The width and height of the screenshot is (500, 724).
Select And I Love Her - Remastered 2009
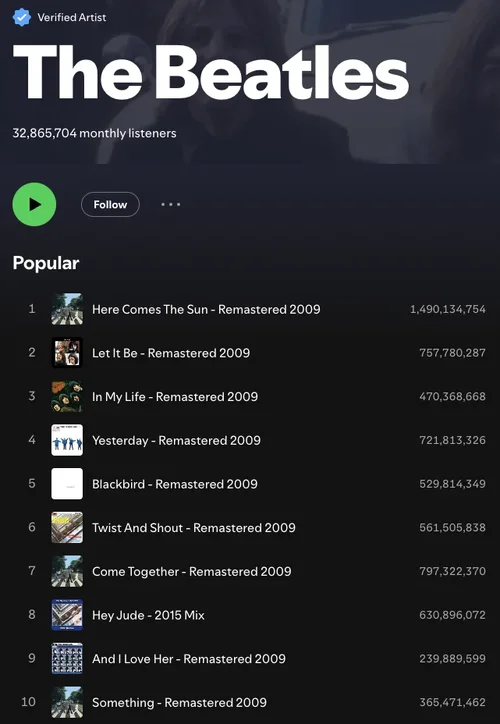(189, 659)
